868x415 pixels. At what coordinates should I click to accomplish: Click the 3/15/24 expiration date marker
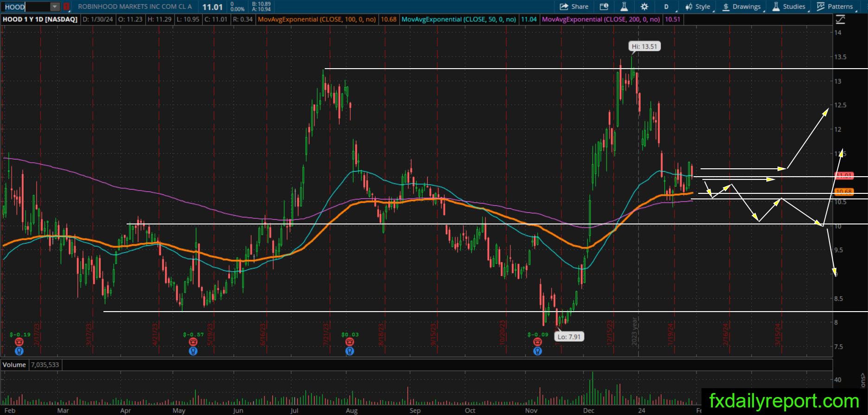tap(778, 334)
